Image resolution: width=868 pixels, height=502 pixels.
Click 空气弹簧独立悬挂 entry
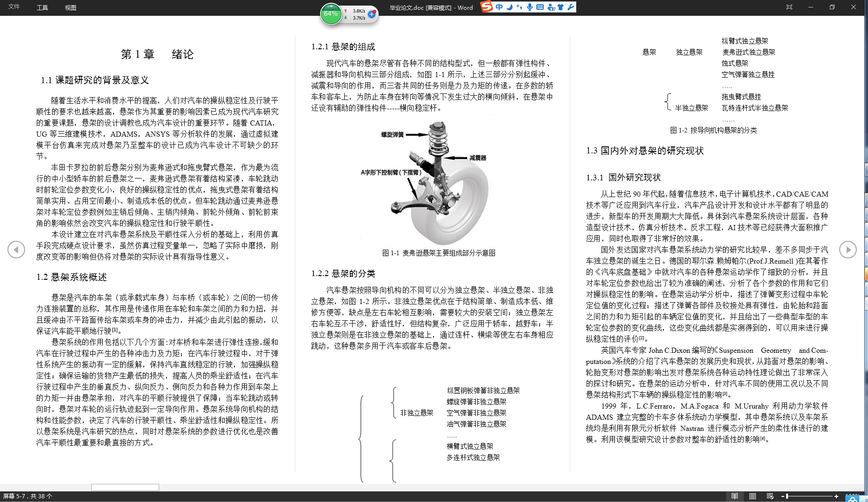tap(748, 74)
